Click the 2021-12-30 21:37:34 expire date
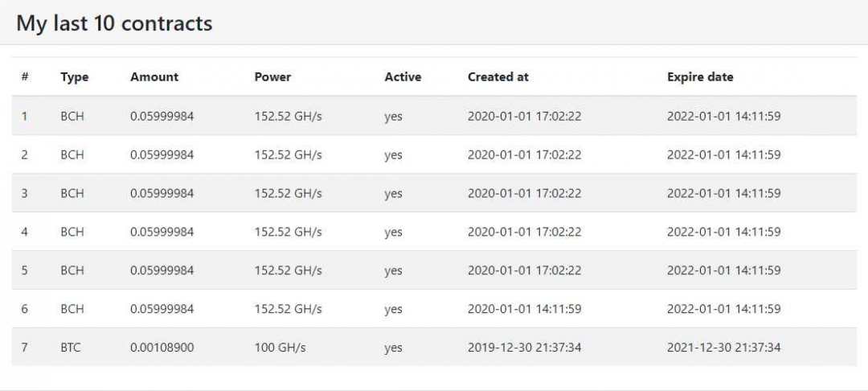The image size is (868, 391). (723, 348)
